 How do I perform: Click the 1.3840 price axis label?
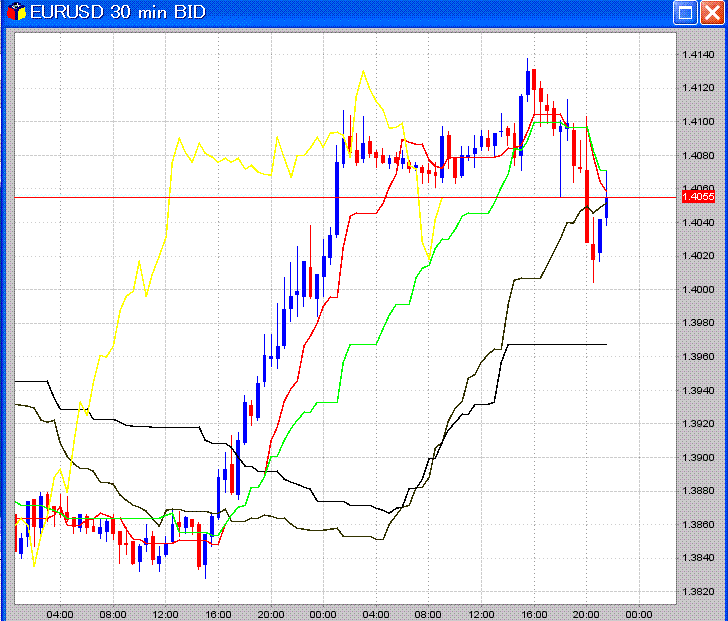pyautogui.click(x=698, y=558)
